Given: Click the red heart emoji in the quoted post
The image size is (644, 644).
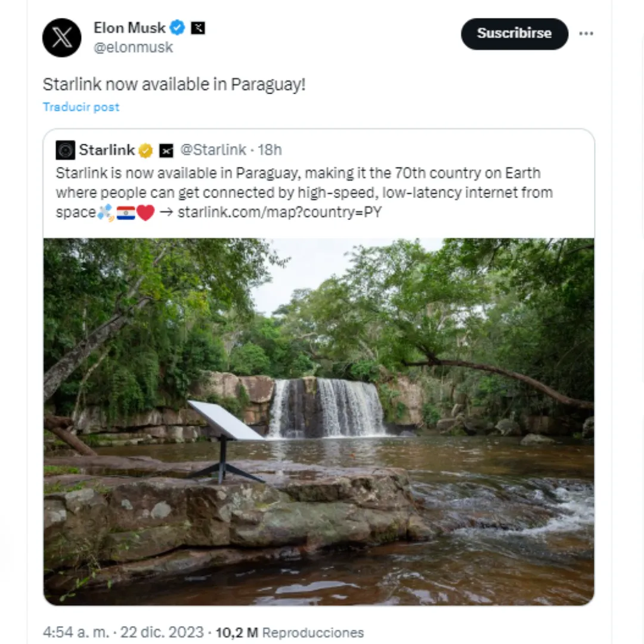Looking at the screenshot, I should click(x=145, y=213).
